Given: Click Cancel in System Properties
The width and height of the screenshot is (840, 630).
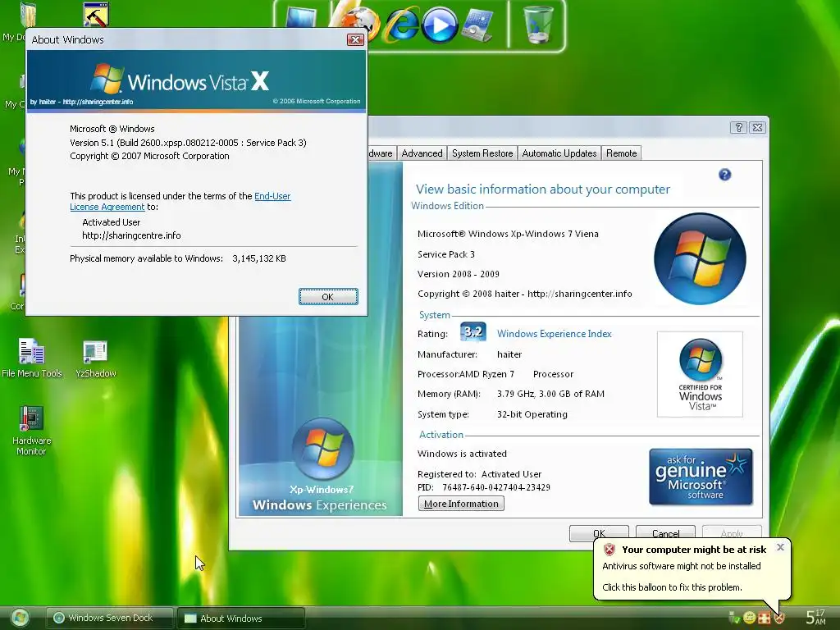Looking at the screenshot, I should (665, 533).
